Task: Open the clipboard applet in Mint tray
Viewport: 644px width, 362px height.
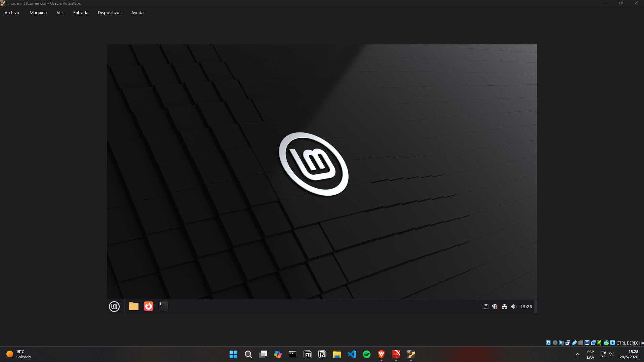Action: click(x=486, y=307)
